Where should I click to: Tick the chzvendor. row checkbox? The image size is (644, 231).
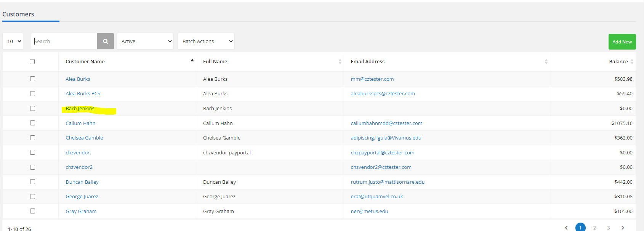click(32, 152)
